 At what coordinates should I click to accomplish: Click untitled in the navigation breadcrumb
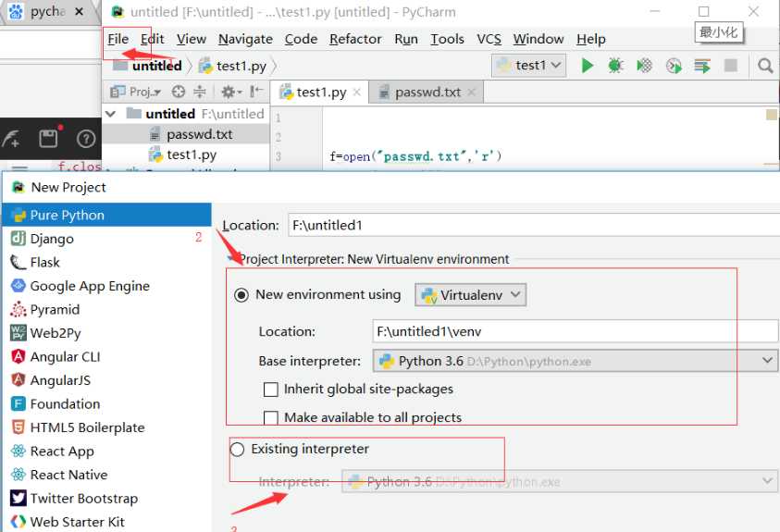click(147, 66)
